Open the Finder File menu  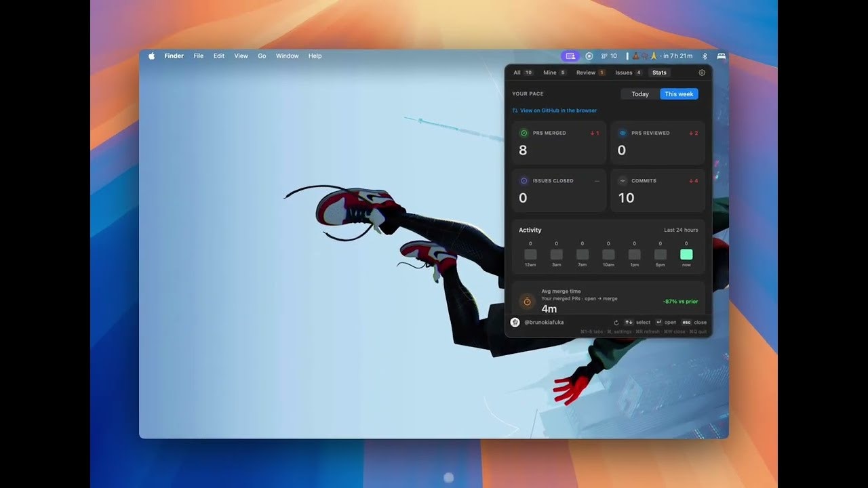(x=198, y=56)
